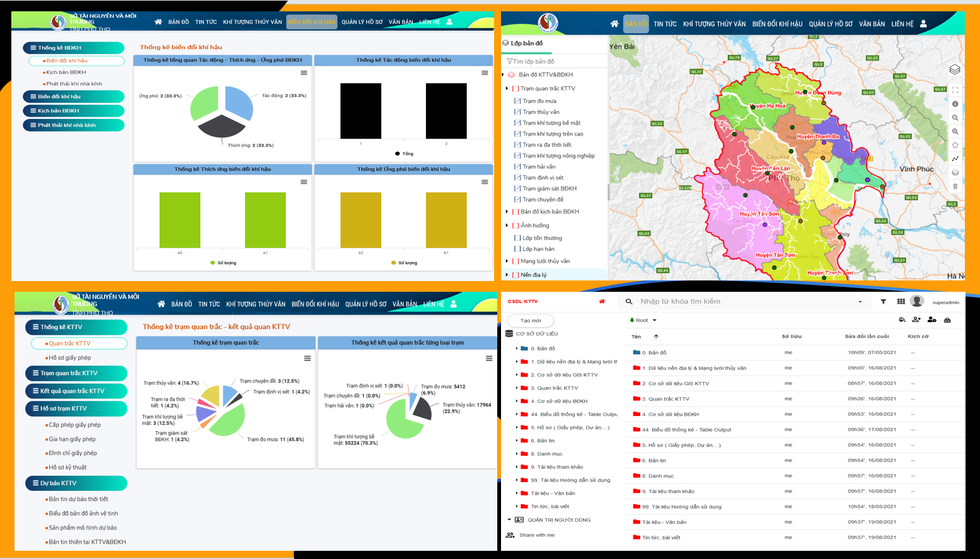Toggle the Trạm thủy văn layer checkbox
The width and height of the screenshot is (980, 559).
point(517,112)
